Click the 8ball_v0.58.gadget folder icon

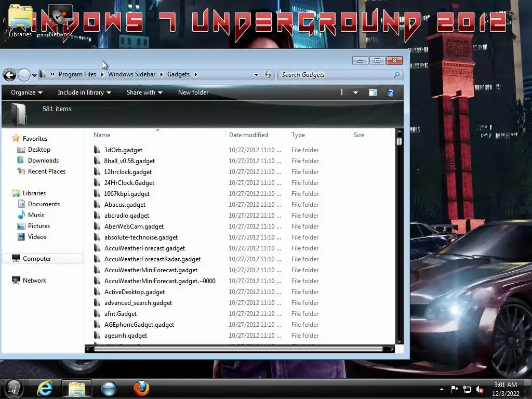tap(97, 161)
